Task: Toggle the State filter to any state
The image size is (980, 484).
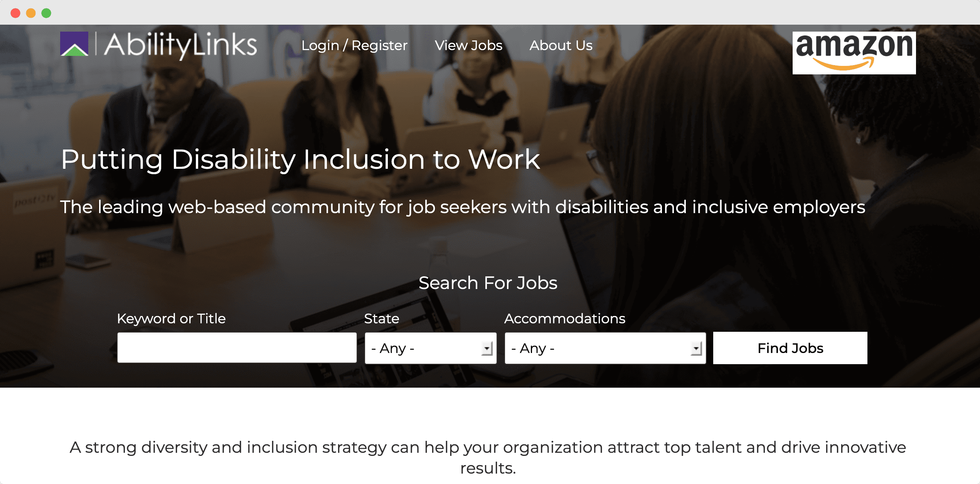Action: 428,348
